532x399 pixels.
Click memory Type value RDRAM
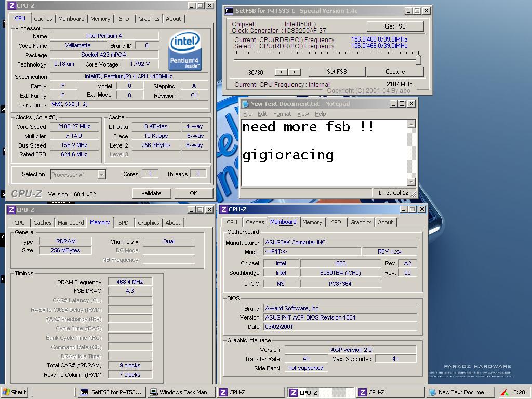tap(65, 241)
